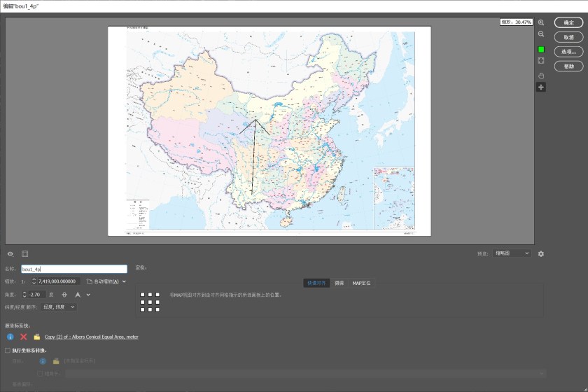Click the fit-to-extent frame icon
The image size is (588, 392).
pos(541,61)
